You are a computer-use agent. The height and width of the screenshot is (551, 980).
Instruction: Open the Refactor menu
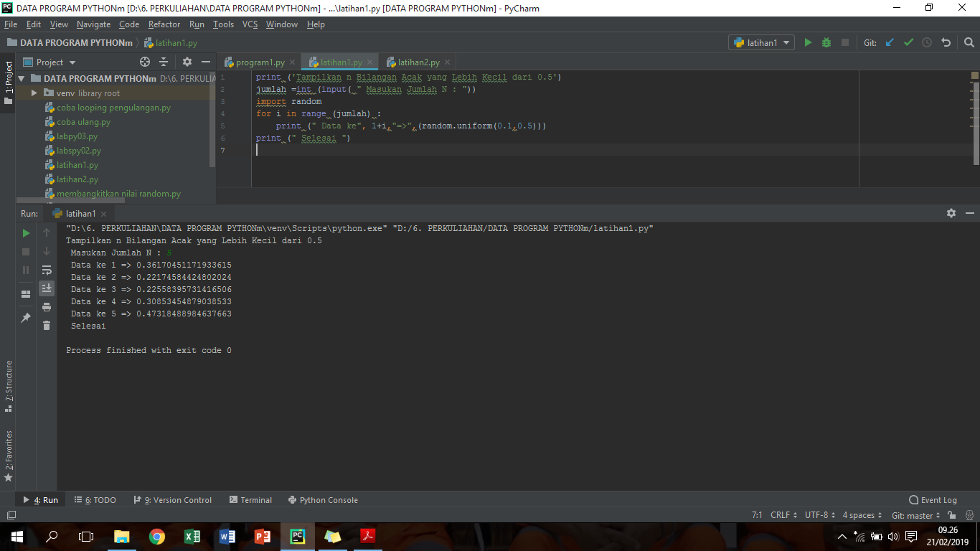click(x=164, y=24)
